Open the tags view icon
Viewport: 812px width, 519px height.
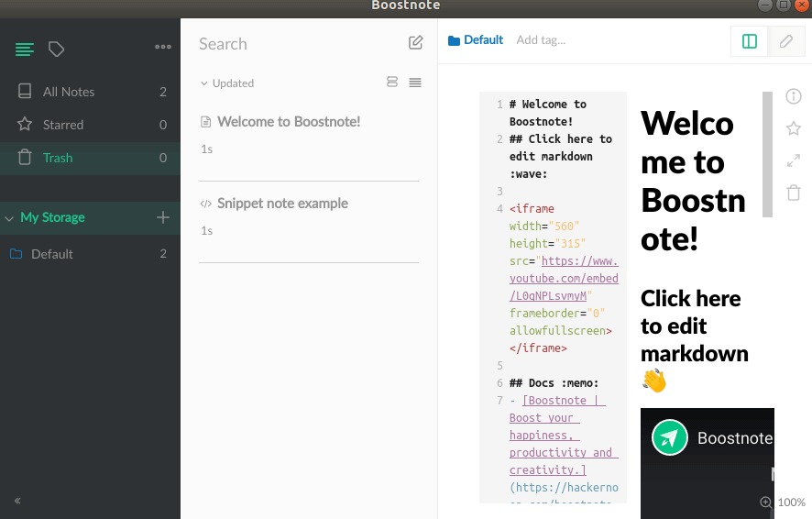57,50
